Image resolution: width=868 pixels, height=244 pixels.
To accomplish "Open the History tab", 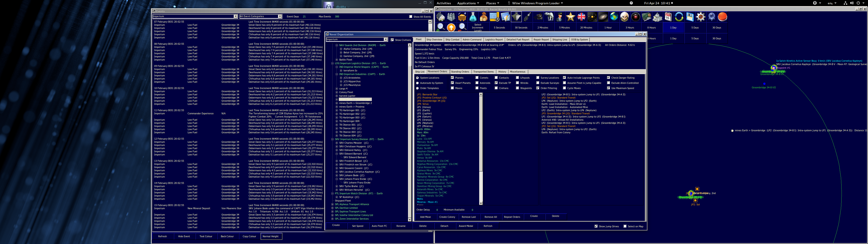I will pos(502,72).
